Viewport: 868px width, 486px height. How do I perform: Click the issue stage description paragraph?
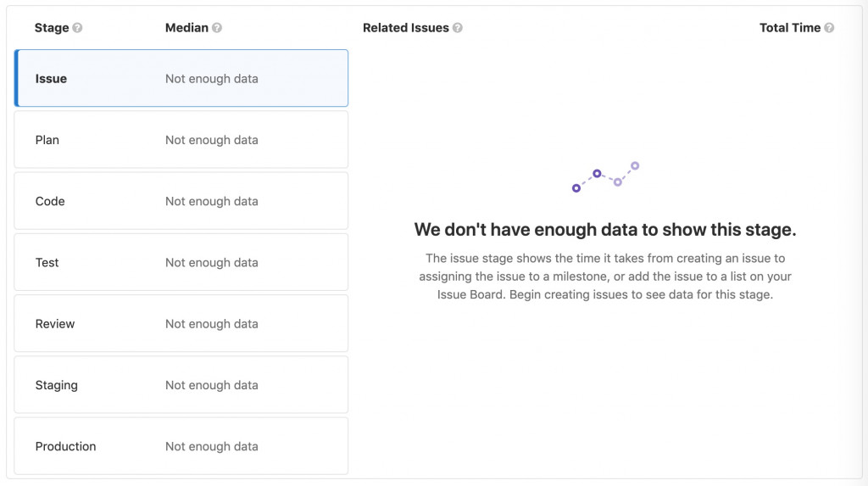click(x=605, y=277)
